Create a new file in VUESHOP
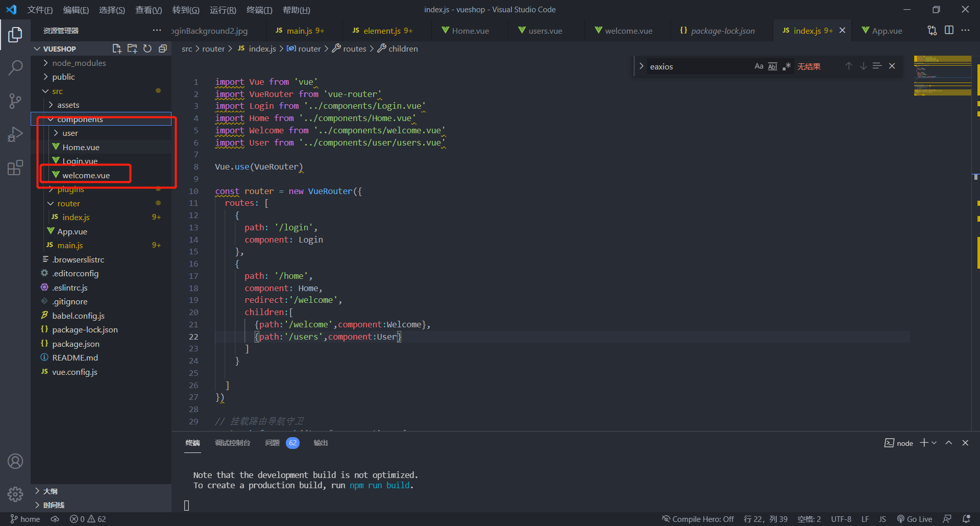The width and height of the screenshot is (980, 526). pos(117,49)
